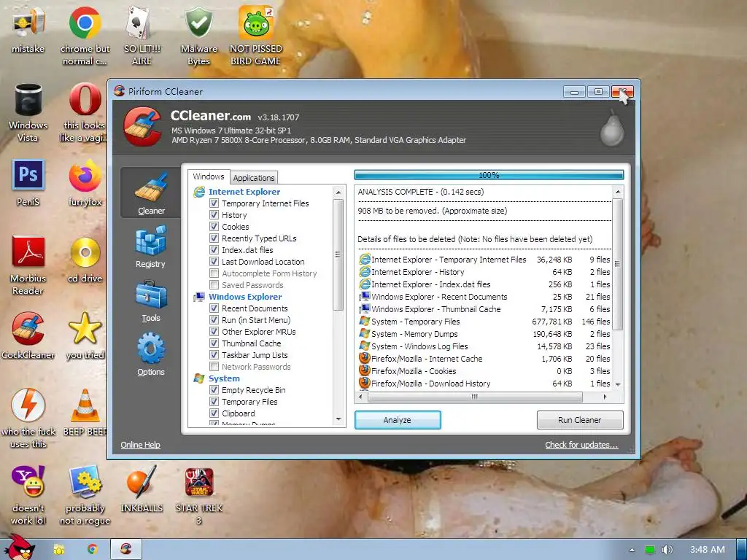The image size is (747, 560).
Task: Click the 3:48 AM taskbar clock
Action: [708, 550]
